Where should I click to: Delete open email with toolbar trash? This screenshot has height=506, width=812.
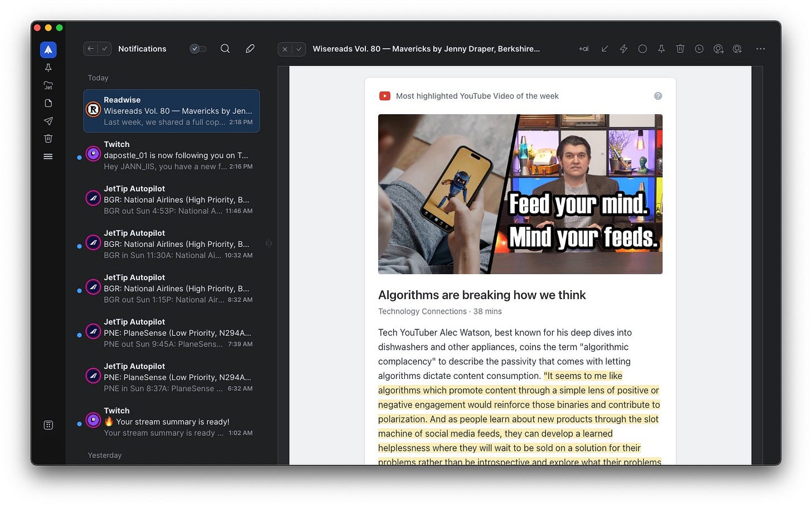[680, 49]
